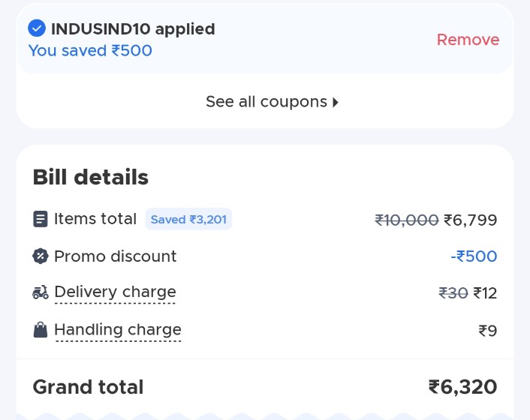Tap the Saved ₹3,201 badge

[188, 220]
